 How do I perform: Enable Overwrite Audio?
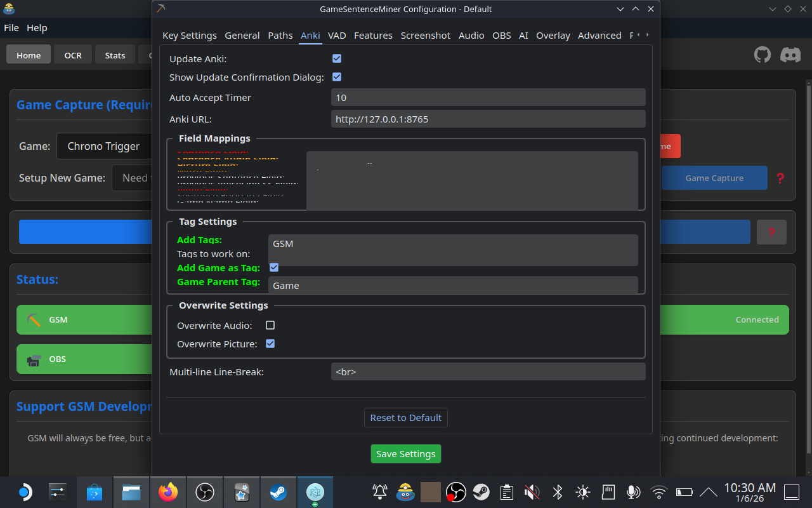pos(270,324)
